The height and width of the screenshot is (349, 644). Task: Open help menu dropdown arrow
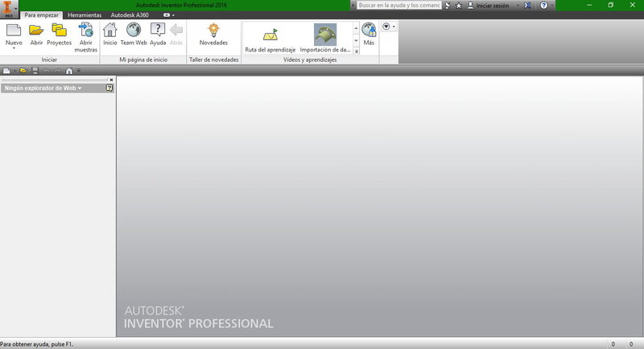tap(552, 6)
